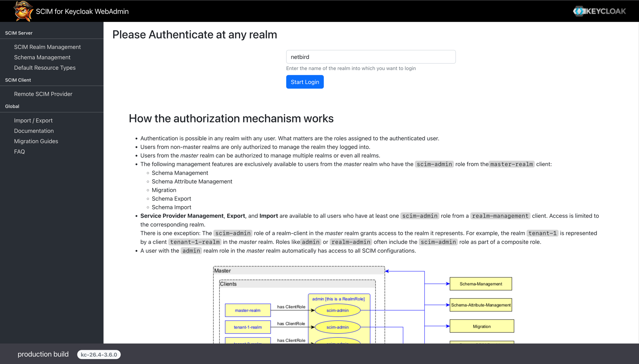The width and height of the screenshot is (639, 364).
Task: Click the SCIM for Keycloak WebAdmin title
Action: click(x=82, y=11)
